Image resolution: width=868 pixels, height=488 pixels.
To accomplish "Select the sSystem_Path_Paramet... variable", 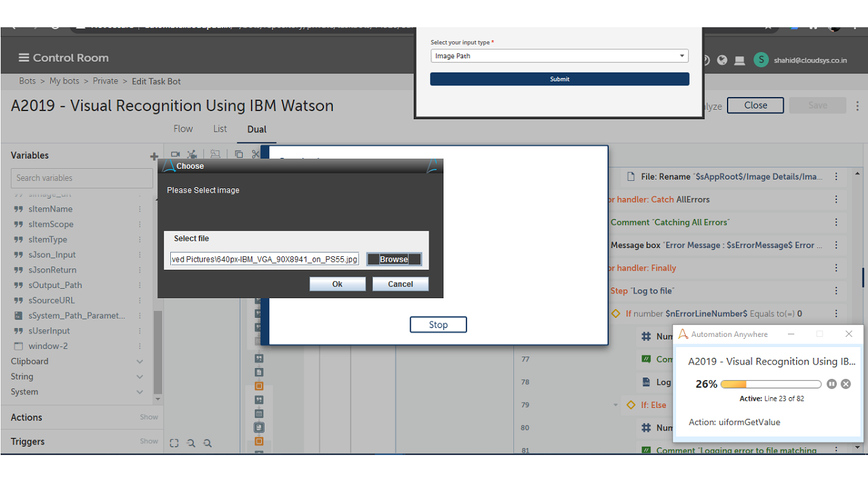I will [x=77, y=316].
